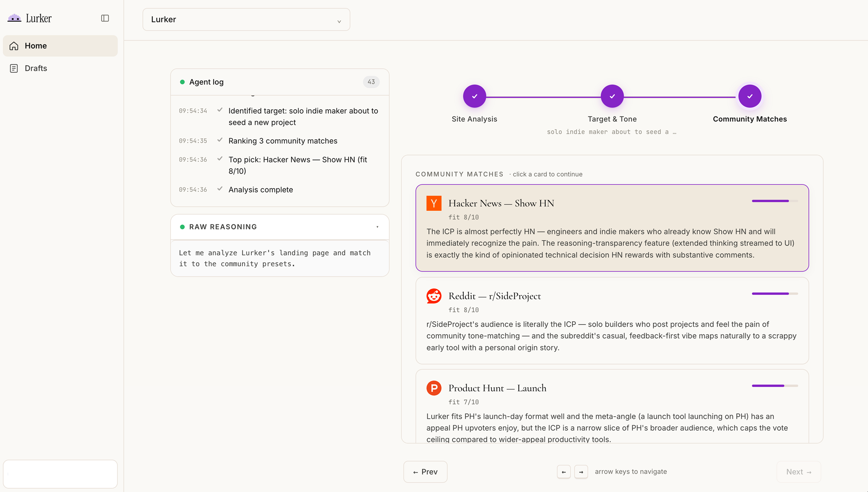Click the left arrow key hint button
The height and width of the screenshot is (492, 868).
pos(563,472)
